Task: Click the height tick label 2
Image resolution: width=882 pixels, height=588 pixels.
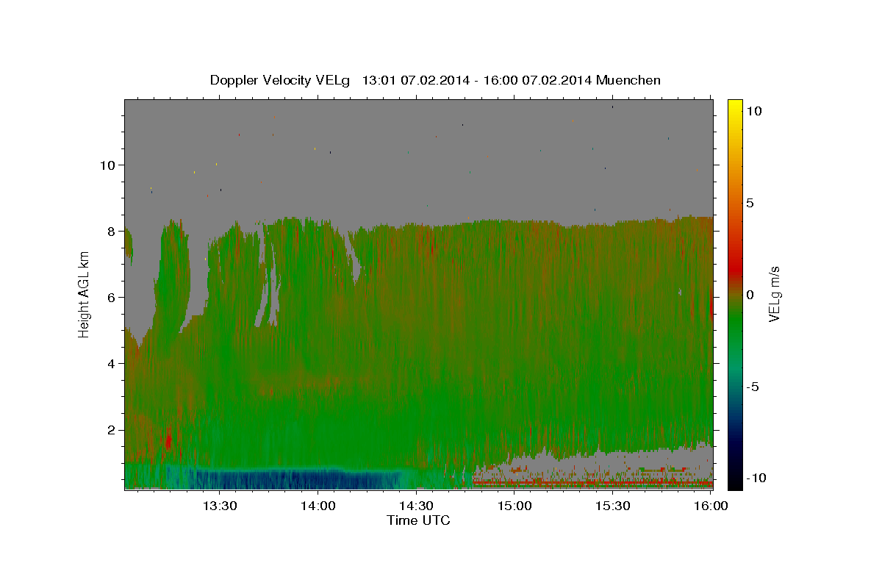Action: 112,430
